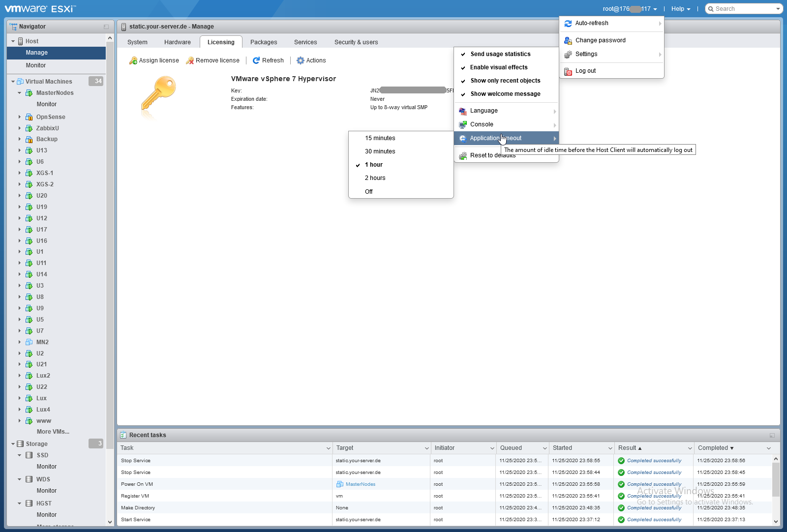Click the Change password icon

[568, 40]
